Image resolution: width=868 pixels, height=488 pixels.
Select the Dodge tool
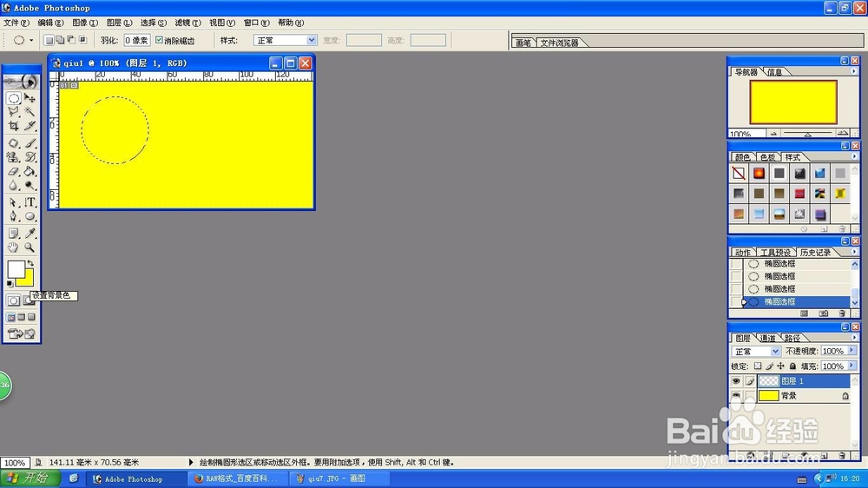30,185
